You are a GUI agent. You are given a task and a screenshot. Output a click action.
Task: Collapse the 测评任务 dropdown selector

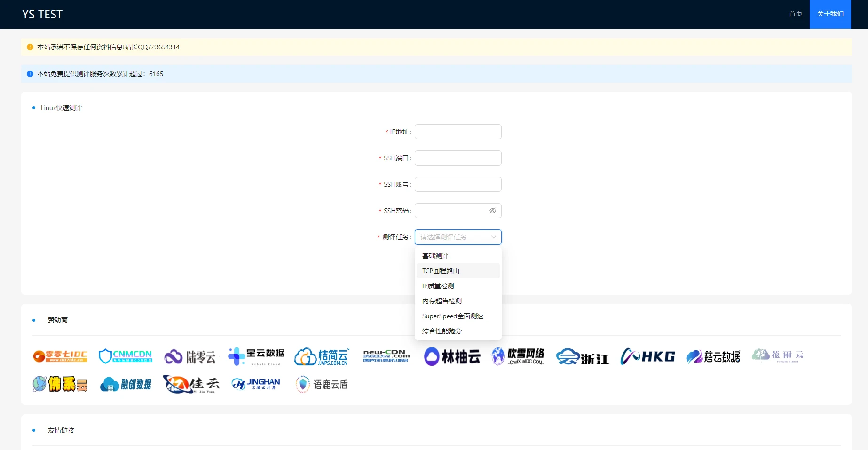pyautogui.click(x=458, y=237)
